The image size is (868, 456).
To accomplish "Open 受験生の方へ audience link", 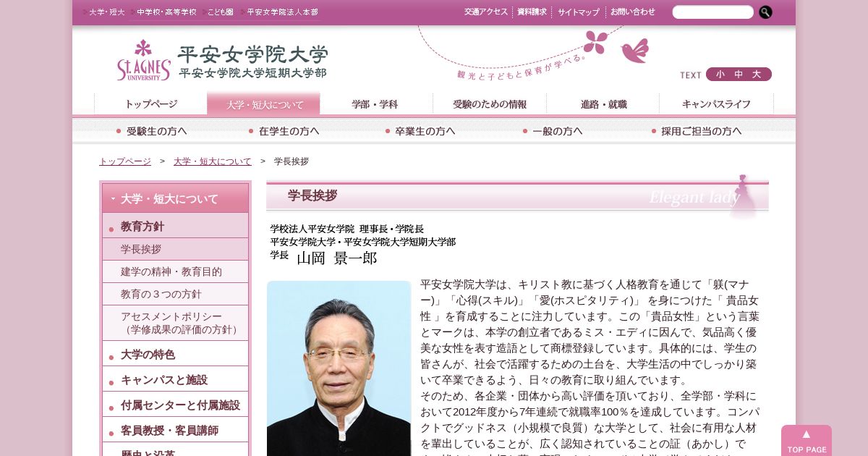I will tap(151, 131).
